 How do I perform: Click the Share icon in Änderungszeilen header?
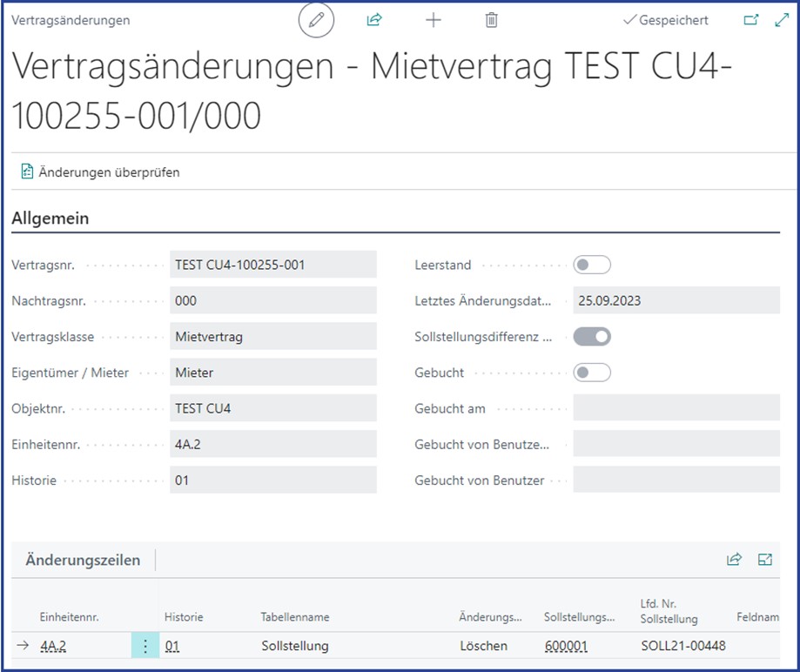click(x=735, y=560)
